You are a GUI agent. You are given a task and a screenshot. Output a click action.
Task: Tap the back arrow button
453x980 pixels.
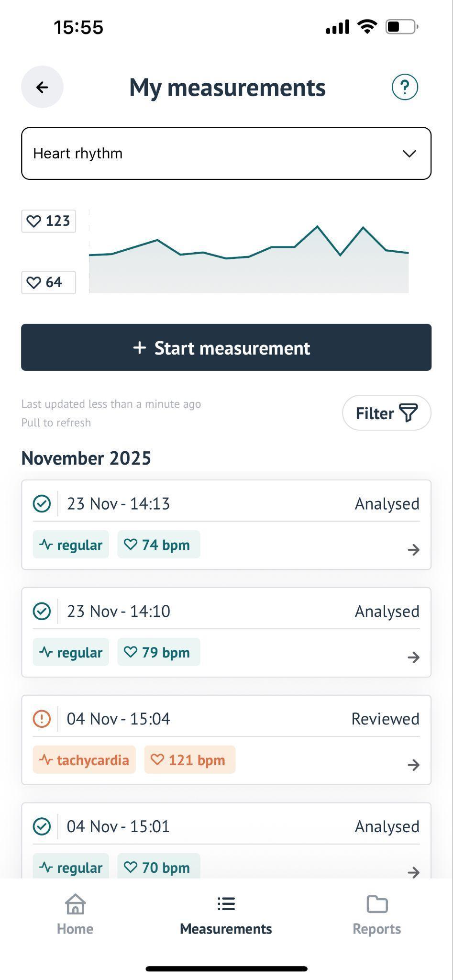pyautogui.click(x=42, y=87)
